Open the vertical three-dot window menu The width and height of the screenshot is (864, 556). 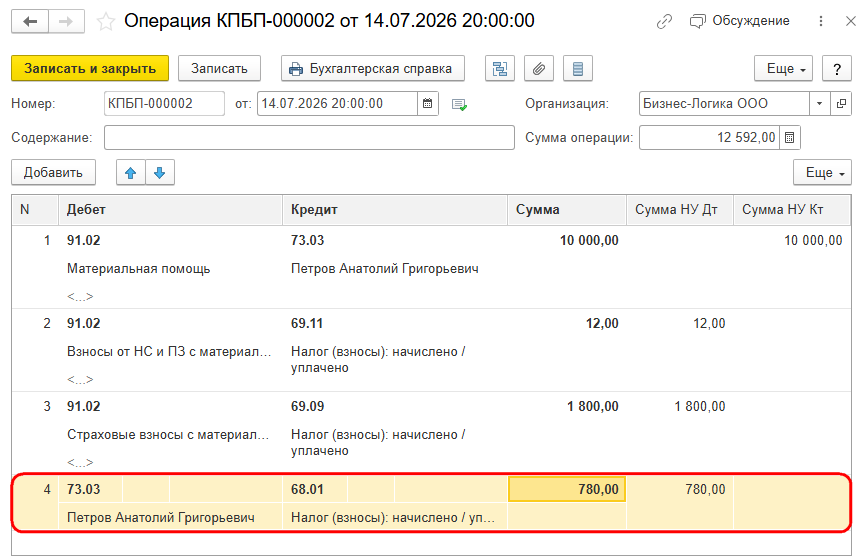point(821,21)
